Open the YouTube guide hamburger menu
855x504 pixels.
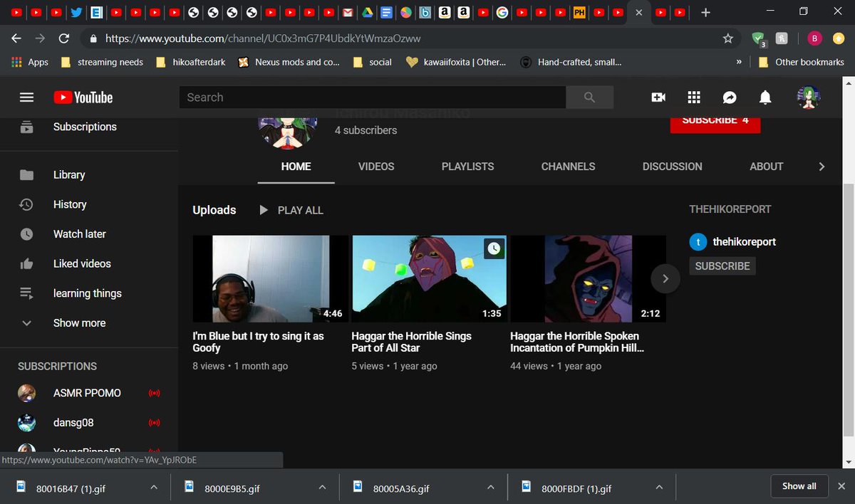point(26,98)
